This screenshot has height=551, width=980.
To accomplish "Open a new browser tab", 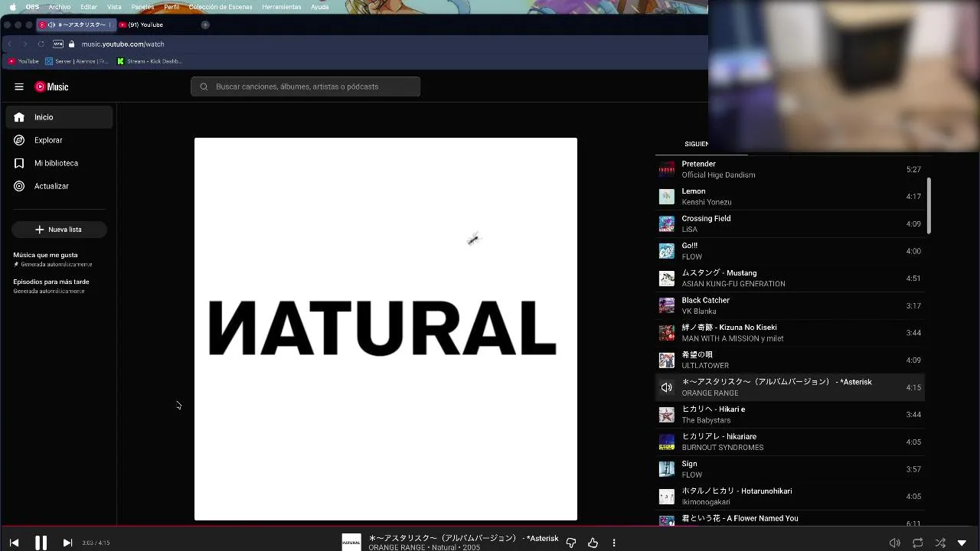I will pos(205,24).
